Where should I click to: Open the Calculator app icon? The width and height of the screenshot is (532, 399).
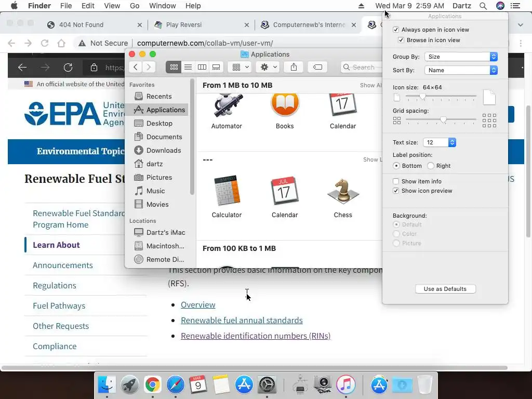pos(227,191)
